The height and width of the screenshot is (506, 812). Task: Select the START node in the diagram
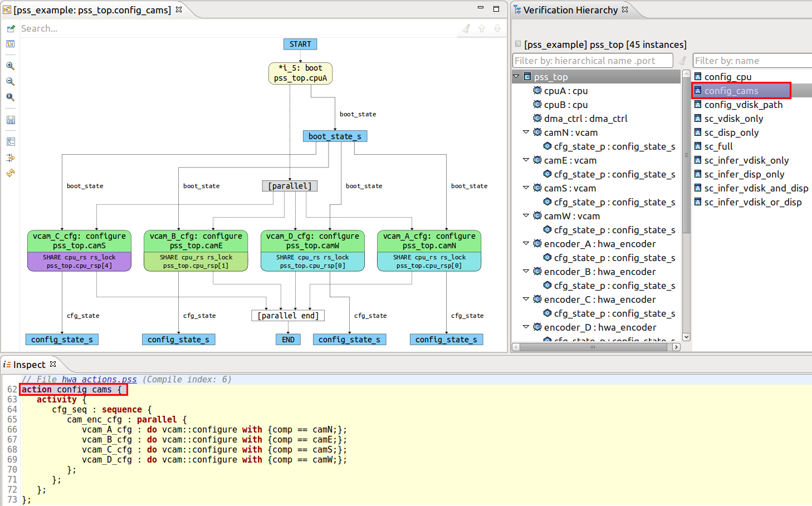pos(300,44)
